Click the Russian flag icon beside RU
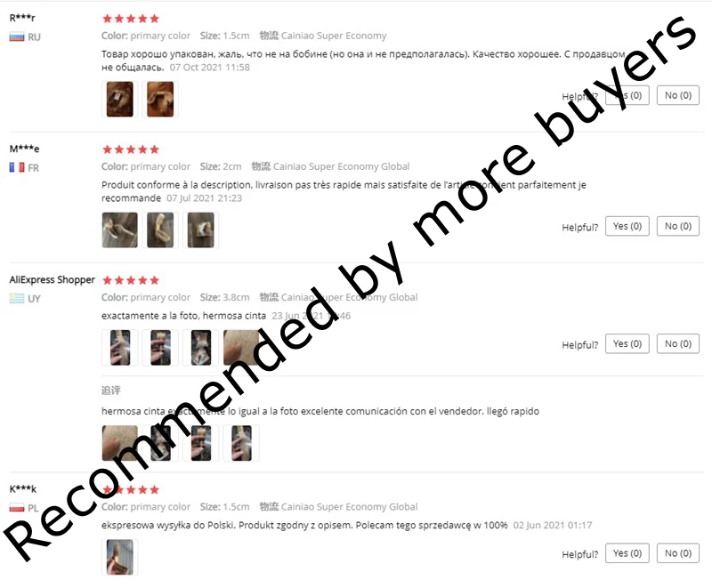 [x=17, y=36]
